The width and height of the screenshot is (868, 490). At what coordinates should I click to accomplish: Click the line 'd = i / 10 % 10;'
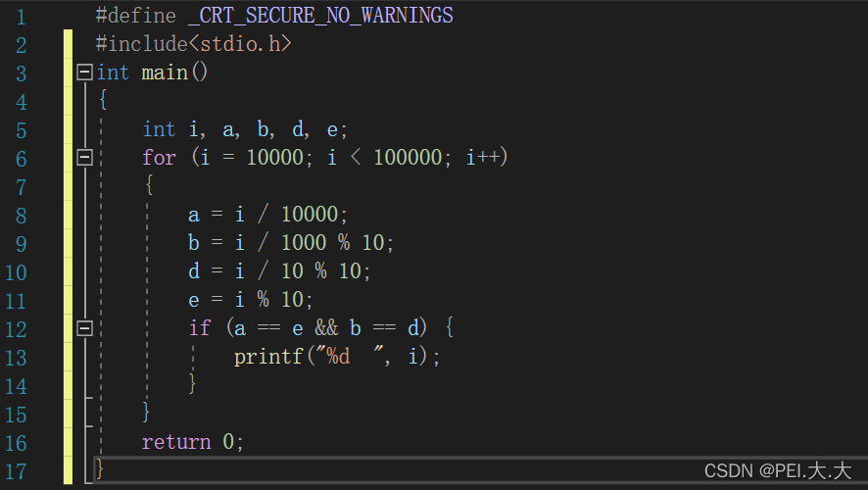279,271
